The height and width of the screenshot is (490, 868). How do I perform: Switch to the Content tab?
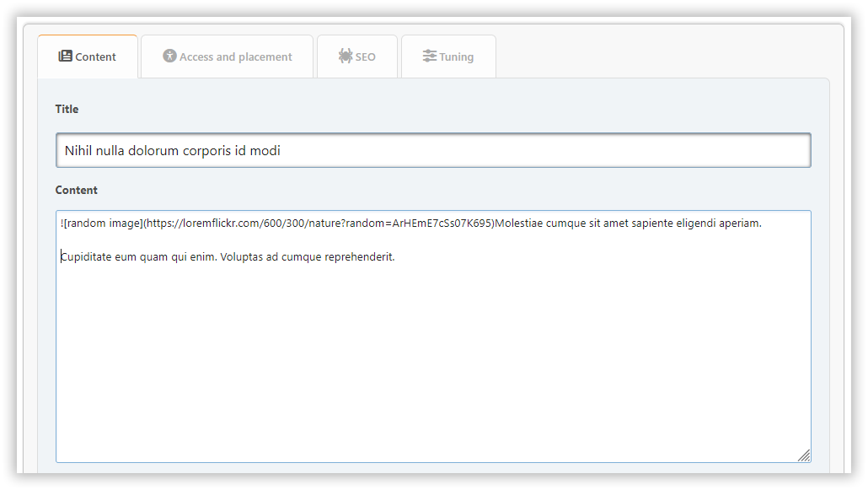pos(95,57)
